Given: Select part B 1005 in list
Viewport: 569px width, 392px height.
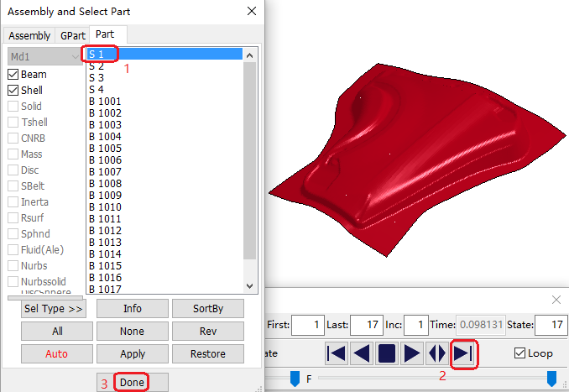Looking at the screenshot, I should click(106, 149).
